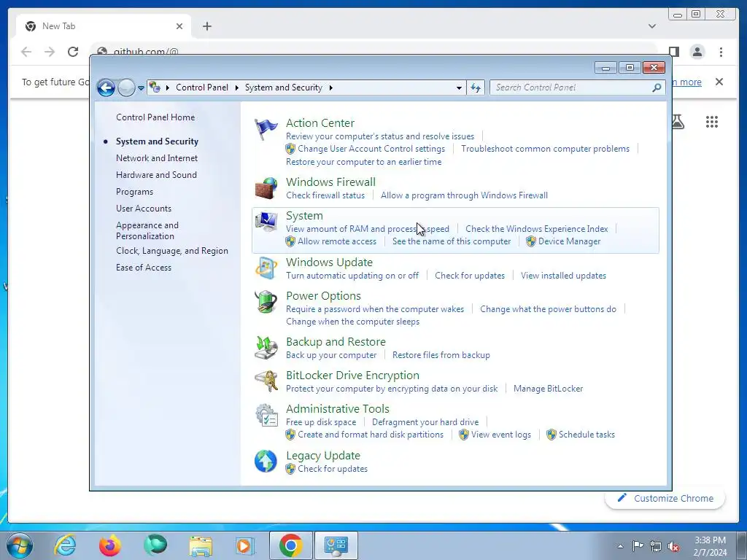Open Windows Start menu orb
This screenshot has height=560, width=747.
[20, 545]
